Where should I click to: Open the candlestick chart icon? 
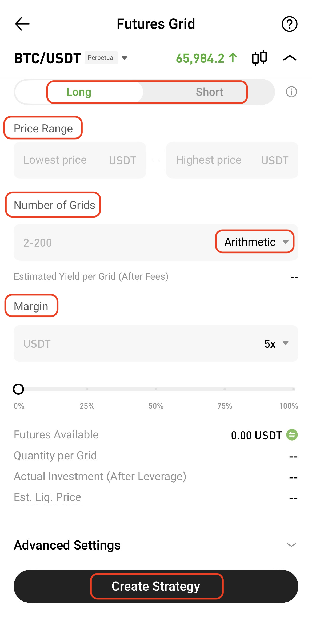coord(259,58)
